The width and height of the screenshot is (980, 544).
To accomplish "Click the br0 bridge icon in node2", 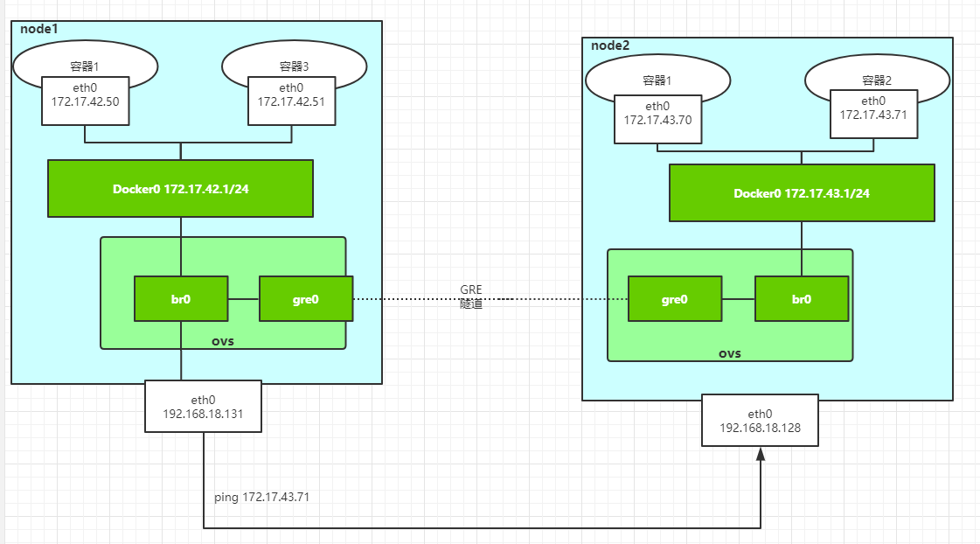I will tap(802, 298).
